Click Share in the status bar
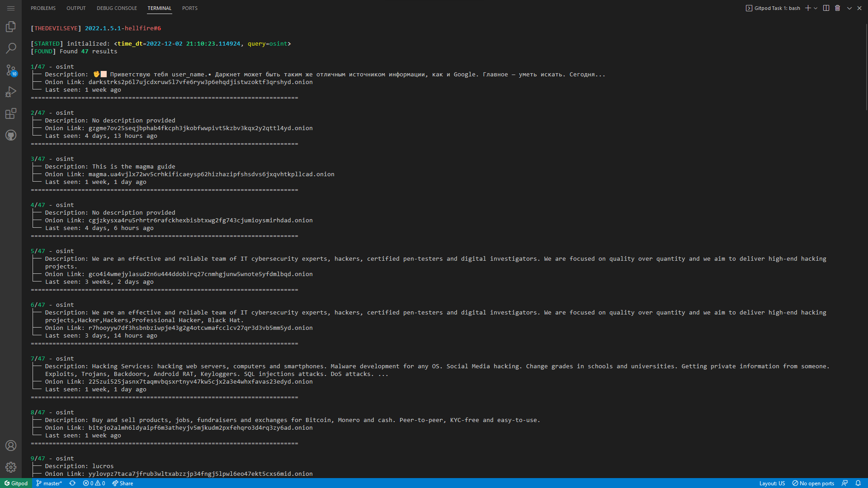The image size is (868, 488). pos(123,483)
